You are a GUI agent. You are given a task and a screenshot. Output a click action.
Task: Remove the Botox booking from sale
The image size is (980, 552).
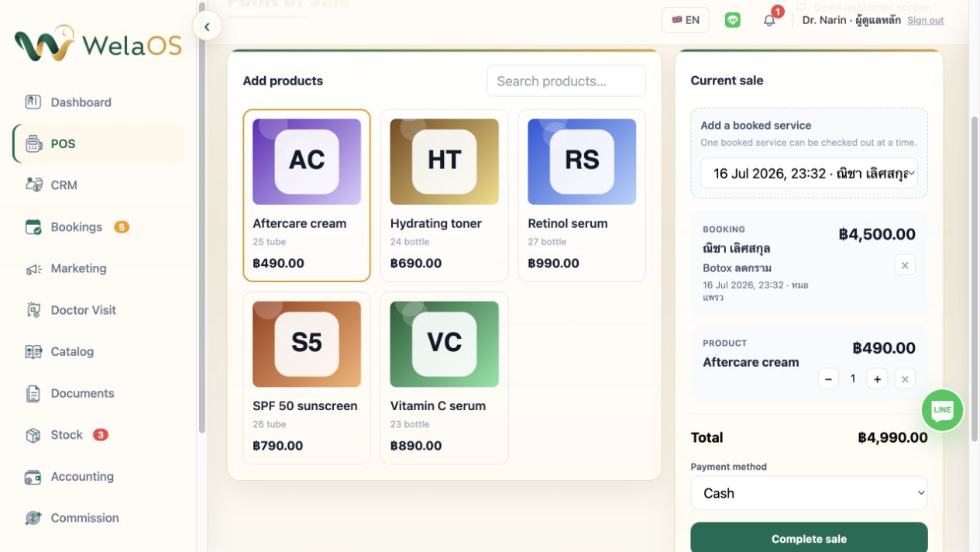(x=905, y=265)
